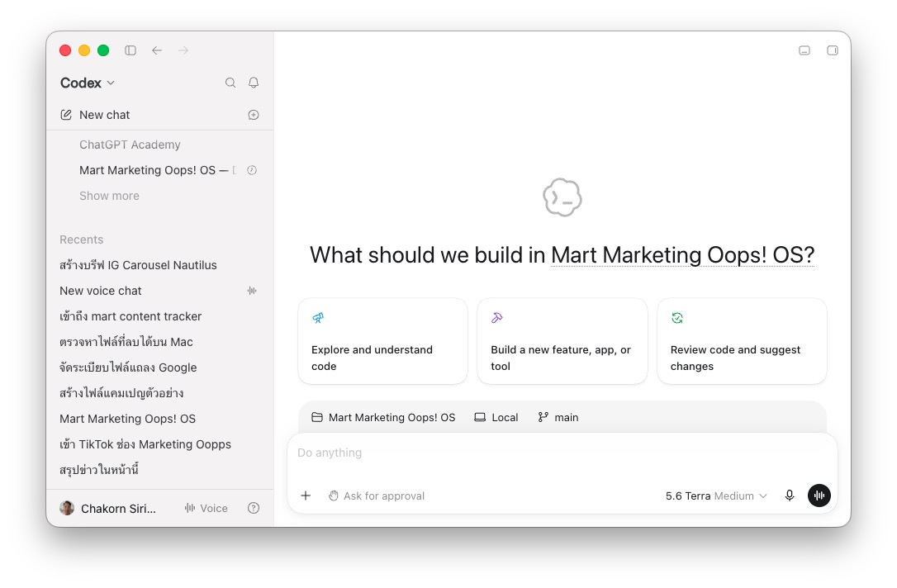Open the Chakorn Siri... account name
This screenshot has height=588, width=897.
(118, 509)
